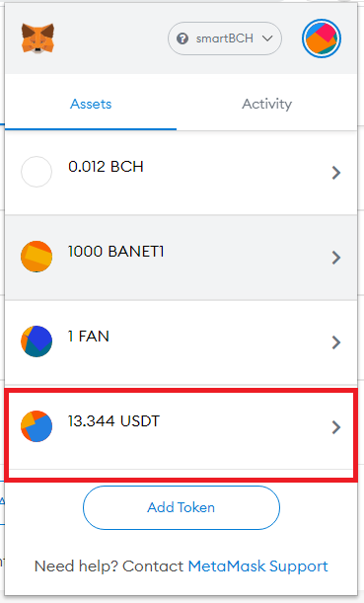The image size is (364, 603).
Task: Click the MetaMask fox logo
Action: point(37,38)
